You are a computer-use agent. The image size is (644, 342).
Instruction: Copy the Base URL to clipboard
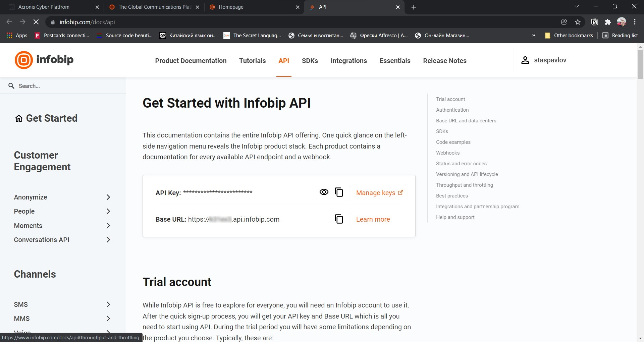[x=339, y=219]
